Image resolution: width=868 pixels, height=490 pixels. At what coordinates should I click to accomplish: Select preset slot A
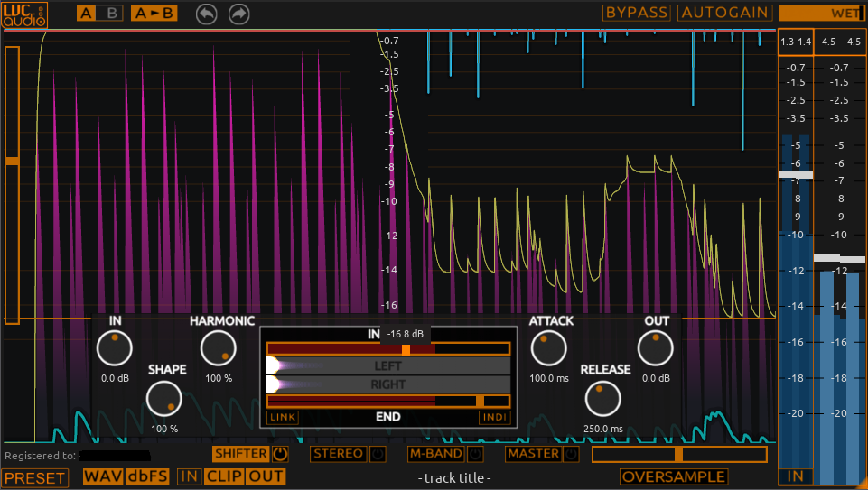click(86, 14)
